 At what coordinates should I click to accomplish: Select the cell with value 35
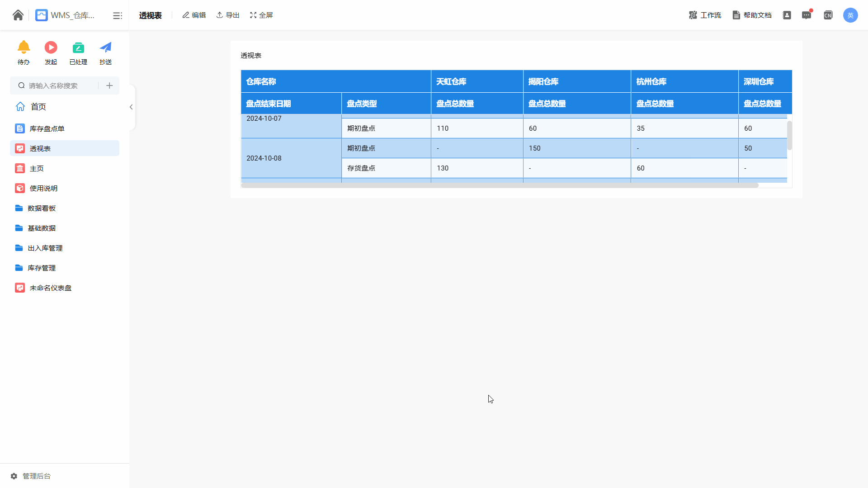pyautogui.click(x=684, y=128)
